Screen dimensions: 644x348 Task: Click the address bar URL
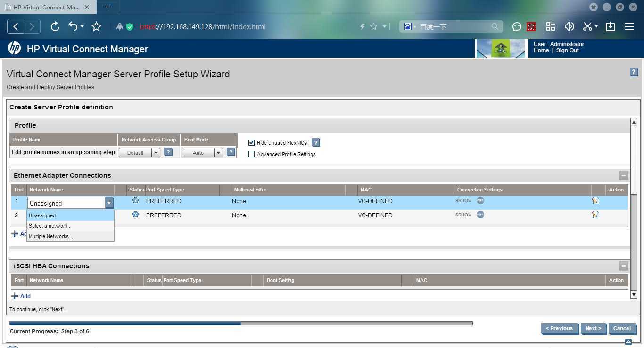(203, 27)
